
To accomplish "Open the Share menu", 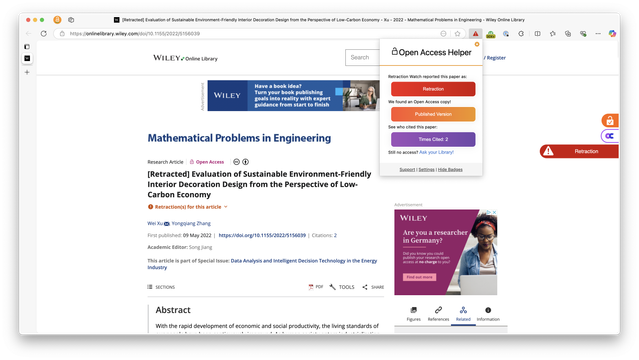I will tap(373, 287).
